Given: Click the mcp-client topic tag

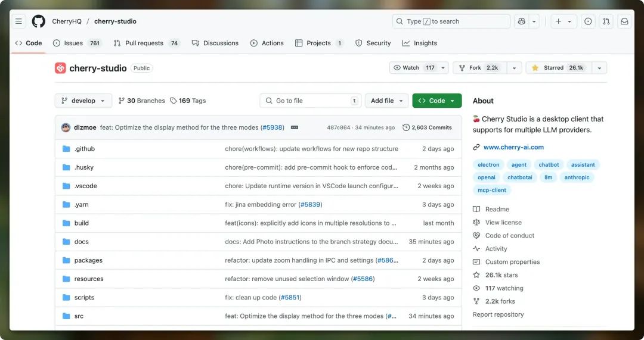Looking at the screenshot, I should [491, 190].
